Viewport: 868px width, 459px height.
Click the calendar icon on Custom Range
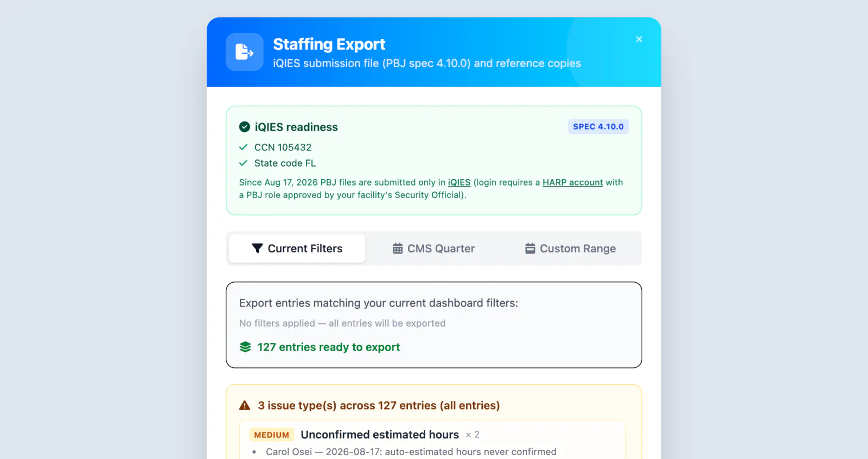tap(530, 248)
